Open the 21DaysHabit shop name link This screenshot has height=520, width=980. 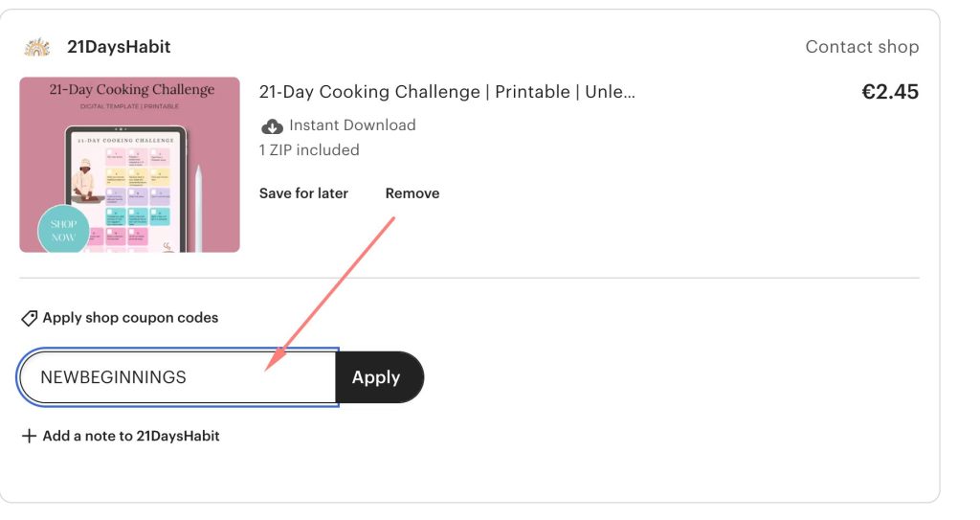tap(119, 47)
